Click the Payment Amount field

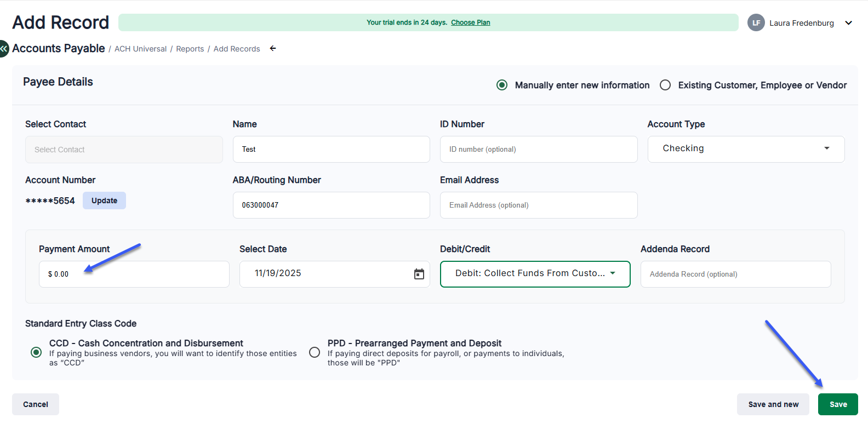click(134, 274)
